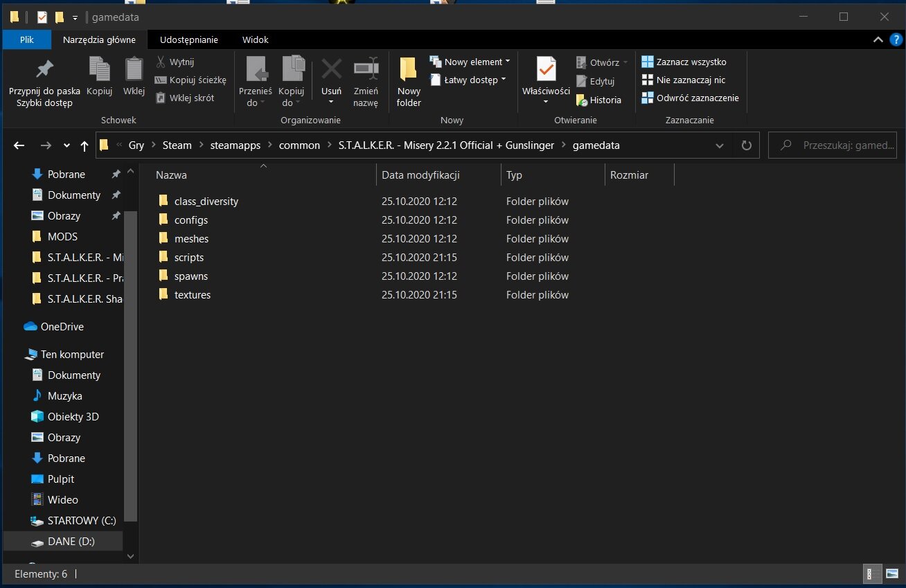906x588 pixels.
Task: Refresh the folder using address bar button
Action: 746,145
